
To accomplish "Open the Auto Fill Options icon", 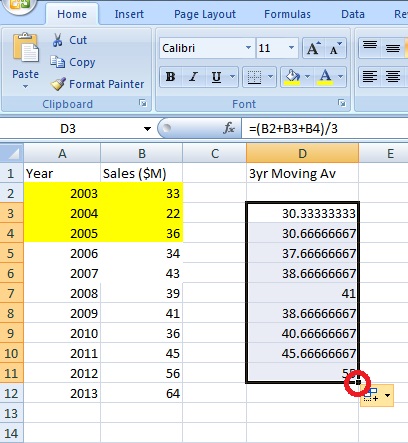I will click(377, 395).
